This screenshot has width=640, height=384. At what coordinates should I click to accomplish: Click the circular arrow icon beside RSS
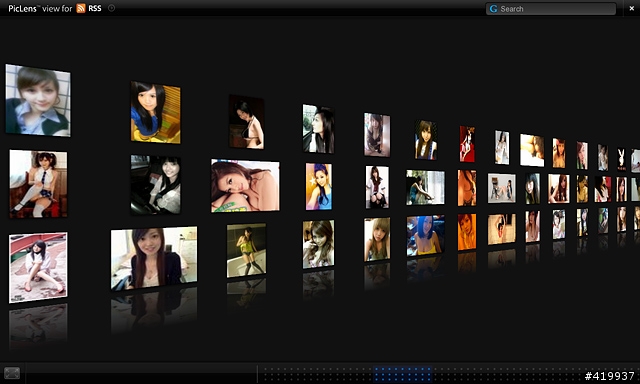[x=111, y=8]
